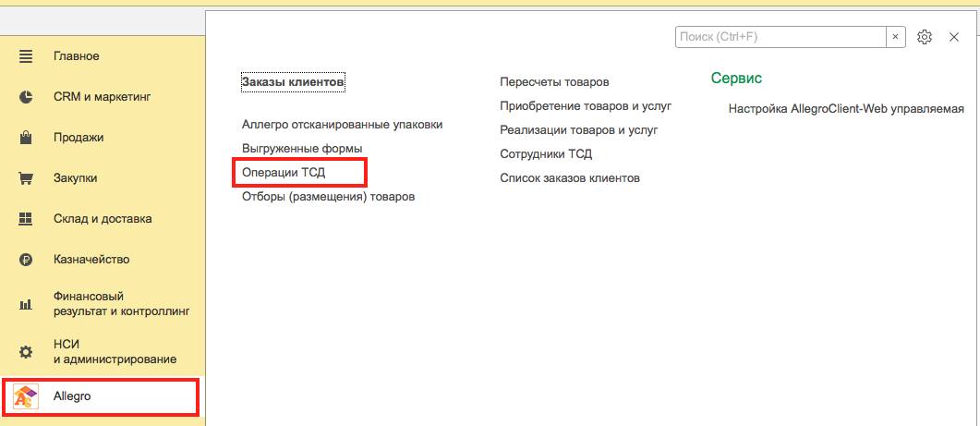Screen dimensions: 980x426
Task: Open Операции ТСД link
Action: pyautogui.click(x=284, y=173)
